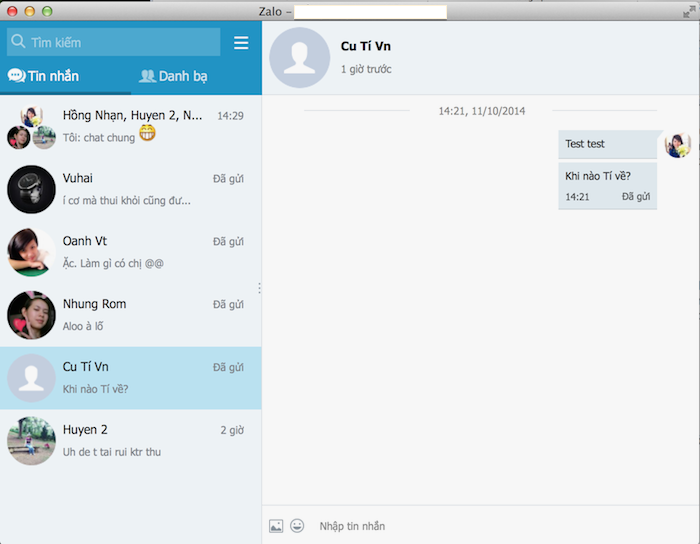Select the Cu Tí Vn conversation row

click(x=131, y=378)
